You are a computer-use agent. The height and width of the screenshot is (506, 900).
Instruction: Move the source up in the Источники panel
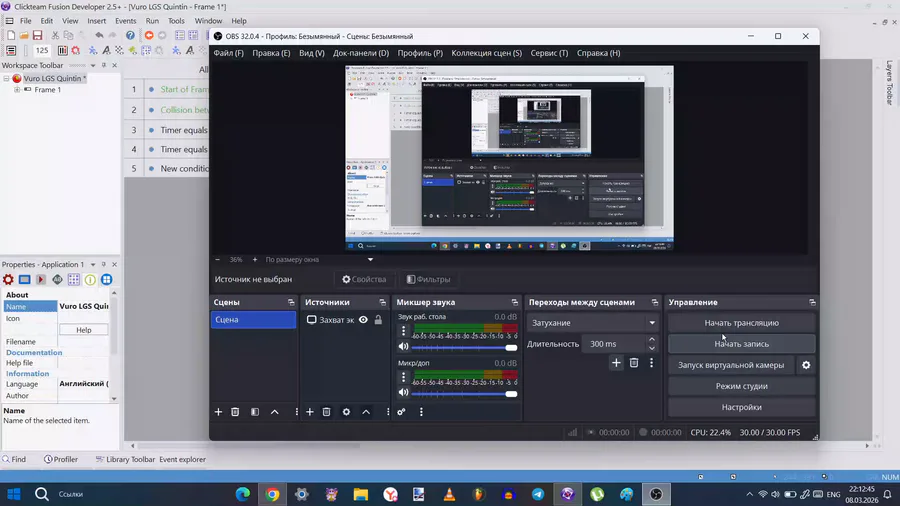pos(366,412)
